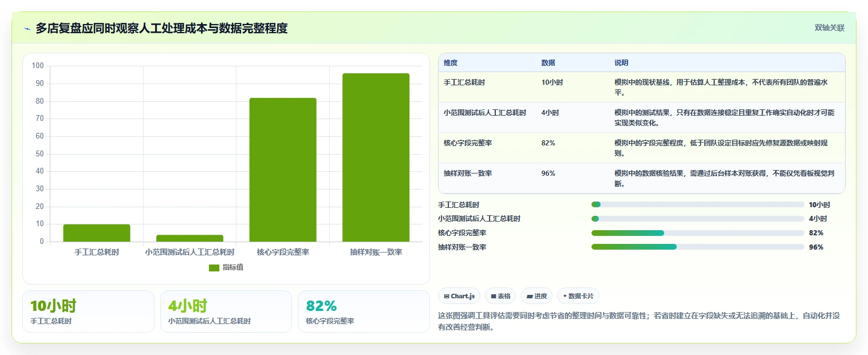Select the 进度 chip
The width and height of the screenshot is (868, 355).
click(536, 296)
